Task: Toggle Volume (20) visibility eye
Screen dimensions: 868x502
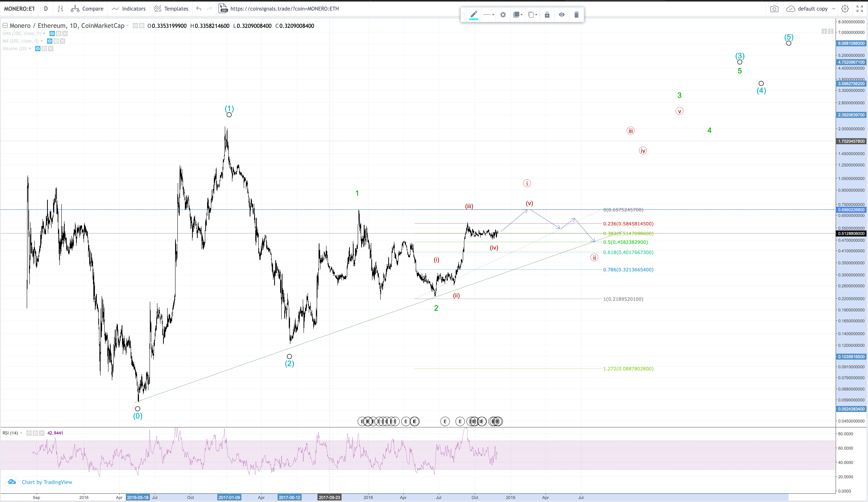Action: [38, 49]
